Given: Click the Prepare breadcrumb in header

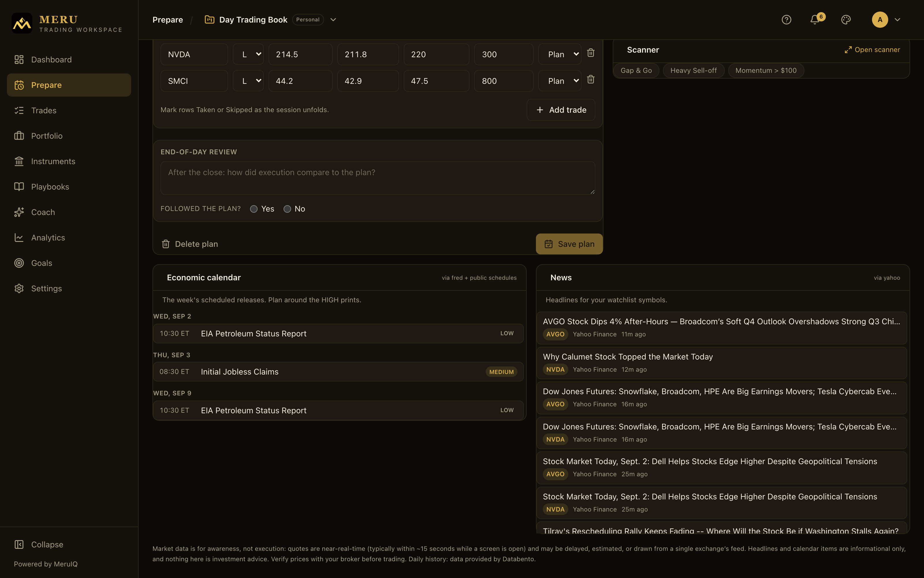Looking at the screenshot, I should coord(167,19).
